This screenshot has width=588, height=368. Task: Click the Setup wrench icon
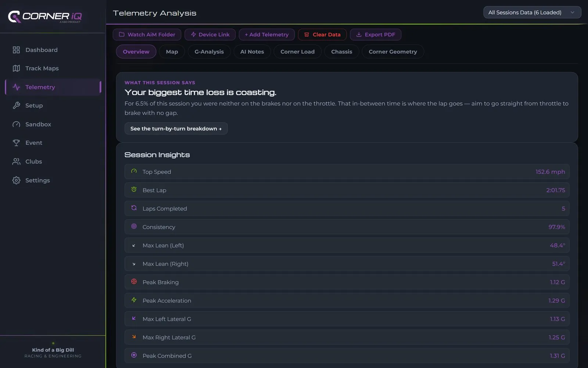coord(16,105)
